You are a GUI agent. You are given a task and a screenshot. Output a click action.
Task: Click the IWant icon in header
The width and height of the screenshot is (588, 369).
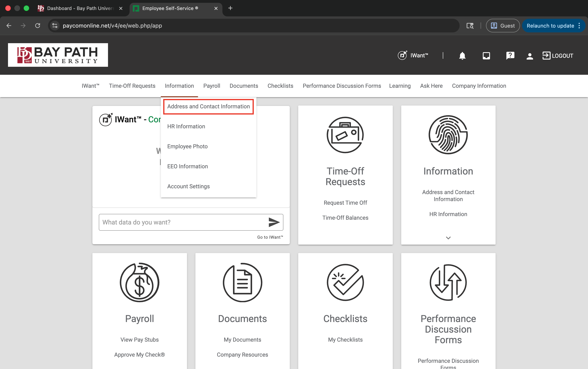tap(402, 55)
